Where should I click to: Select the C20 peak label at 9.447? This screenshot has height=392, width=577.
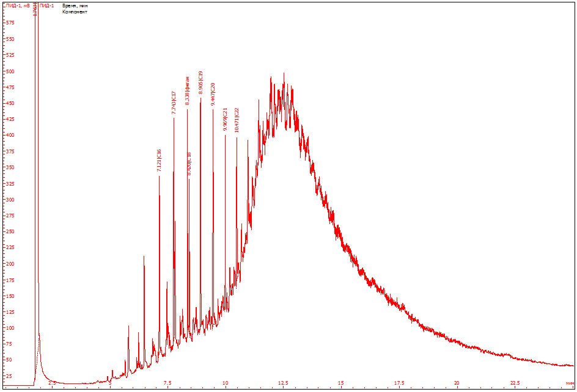(213, 95)
